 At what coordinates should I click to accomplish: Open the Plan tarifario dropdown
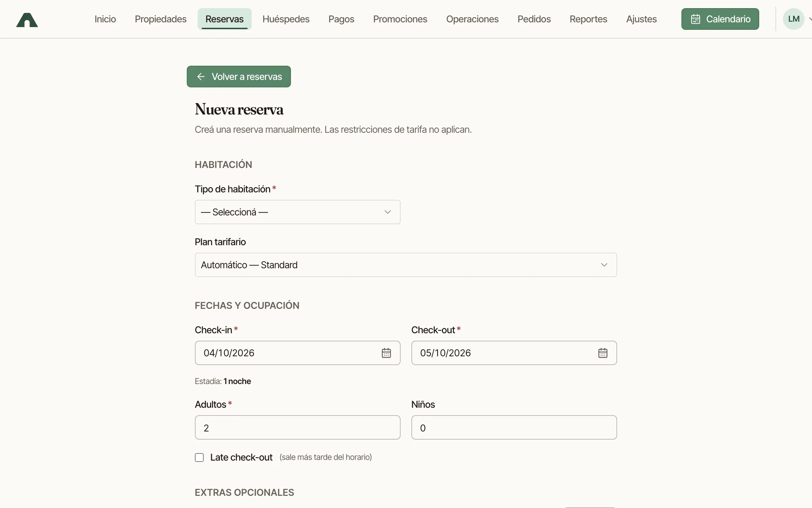pyautogui.click(x=406, y=265)
